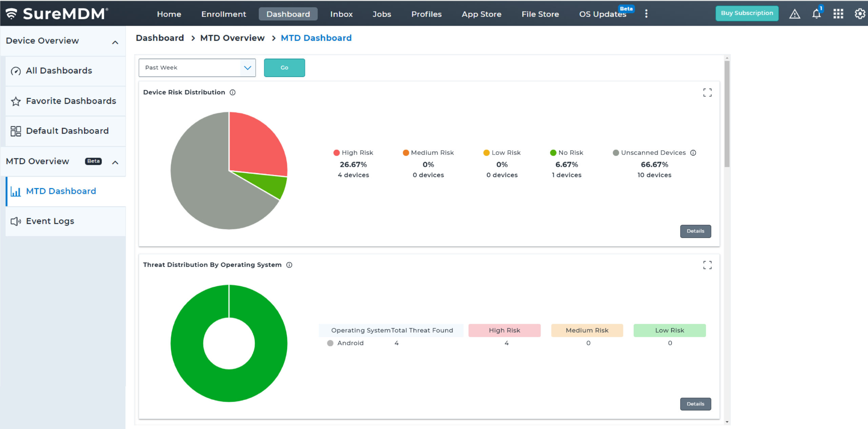Screen dimensions: 868x429
Task: Open Default Dashboard in sidebar
Action: (x=66, y=131)
